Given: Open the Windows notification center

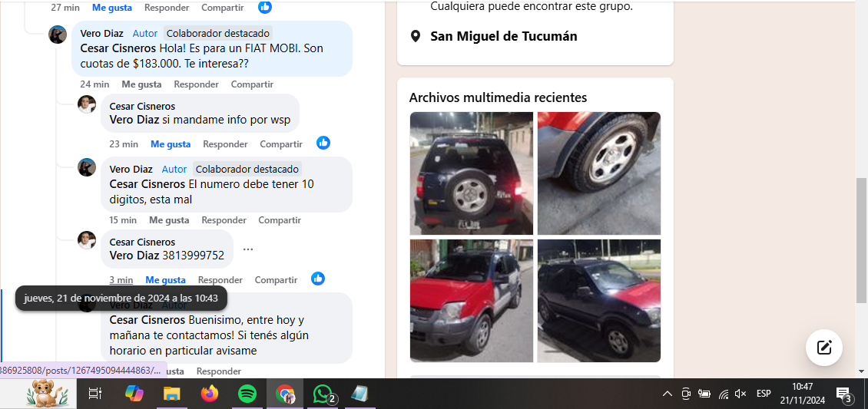Looking at the screenshot, I should tap(843, 394).
